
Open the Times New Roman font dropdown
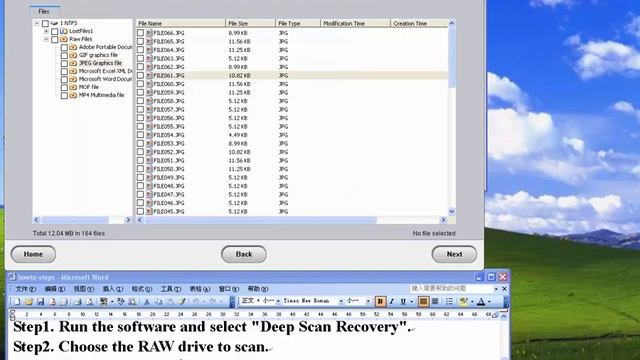pos(341,302)
